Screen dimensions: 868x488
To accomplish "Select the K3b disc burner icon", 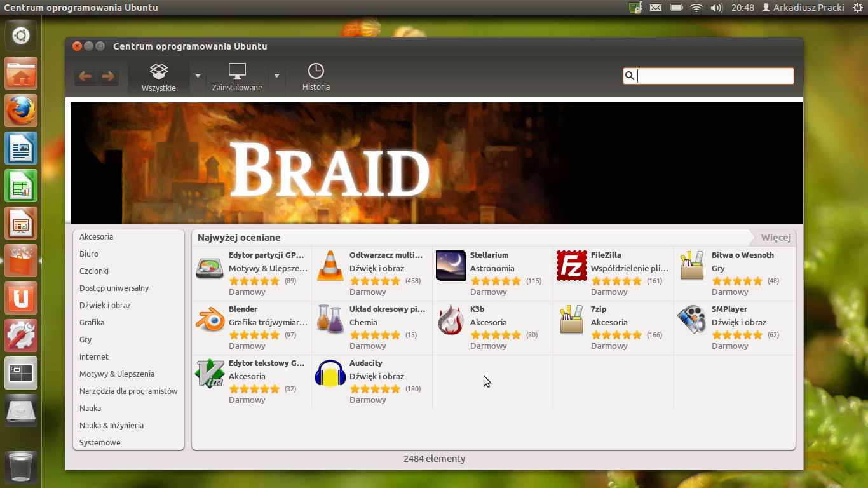I will tap(451, 320).
